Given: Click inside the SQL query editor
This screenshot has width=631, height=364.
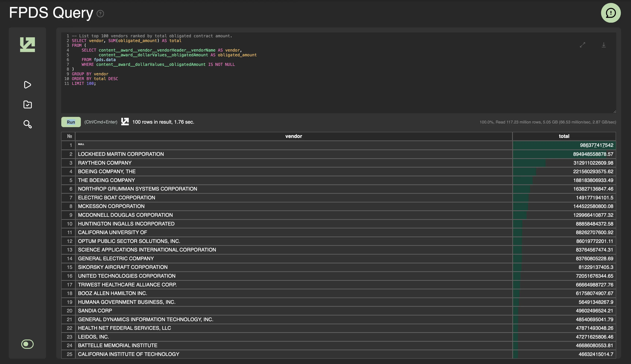Looking at the screenshot, I should tap(338, 72).
